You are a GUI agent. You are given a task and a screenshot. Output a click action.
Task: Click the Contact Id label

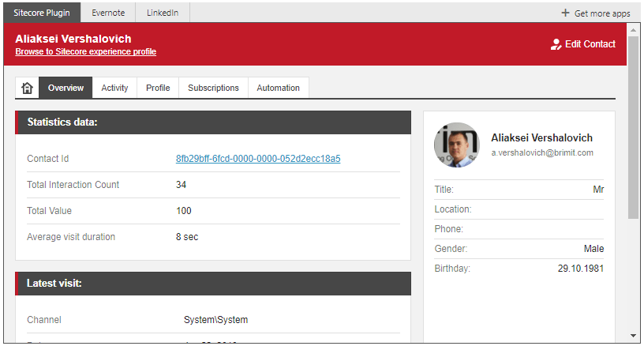(47, 159)
